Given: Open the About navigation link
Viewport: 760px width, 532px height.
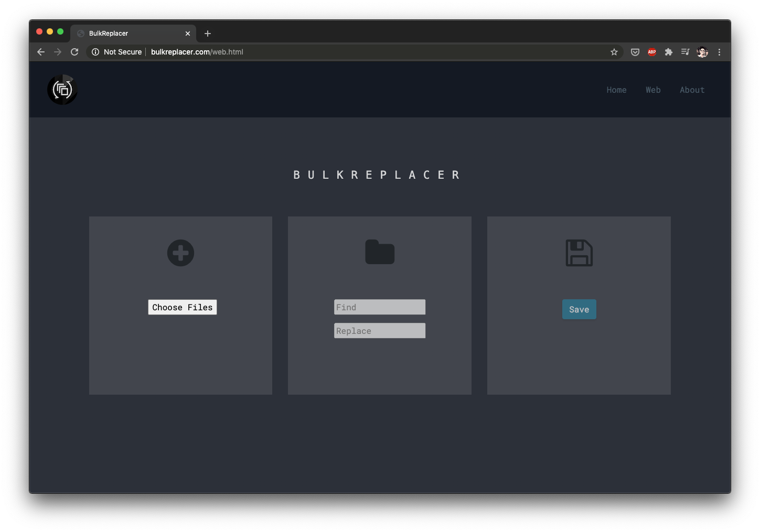Looking at the screenshot, I should point(692,90).
